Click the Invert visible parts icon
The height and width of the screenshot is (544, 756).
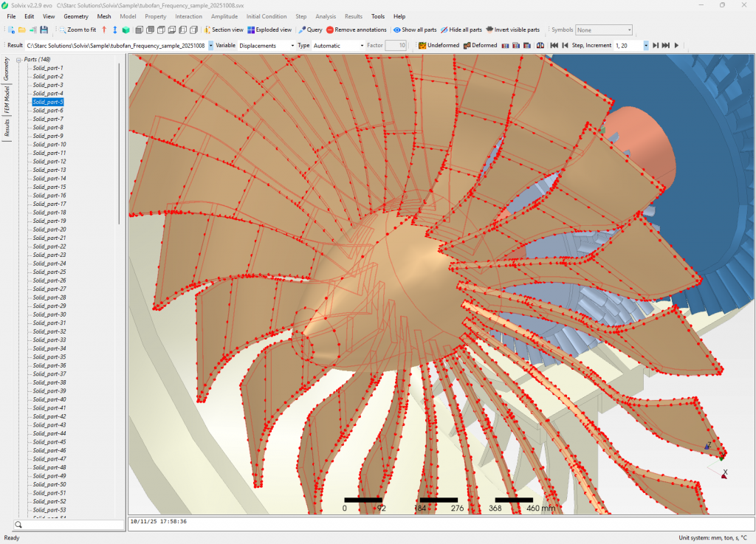[x=512, y=30]
